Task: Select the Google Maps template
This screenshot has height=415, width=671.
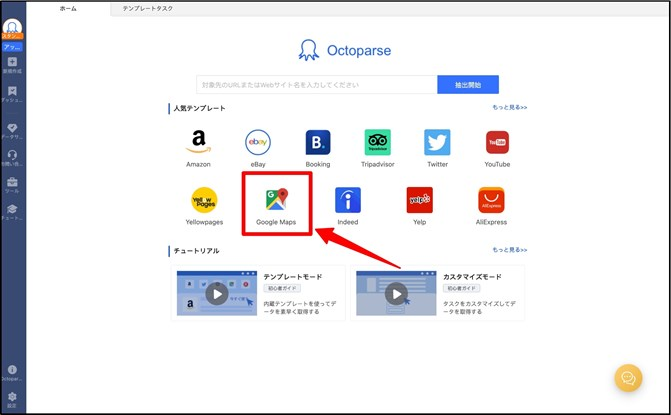Action: [276, 205]
